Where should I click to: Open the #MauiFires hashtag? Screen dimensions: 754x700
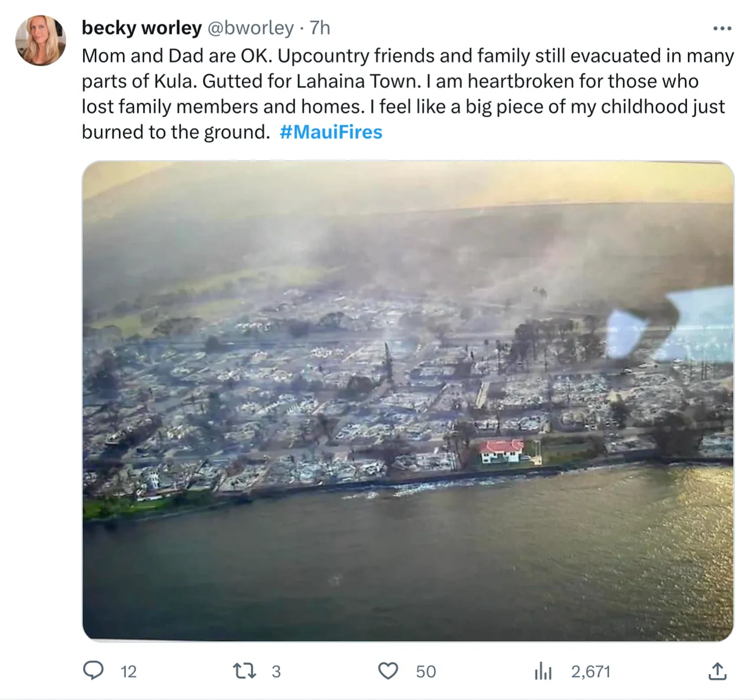pos(331,132)
